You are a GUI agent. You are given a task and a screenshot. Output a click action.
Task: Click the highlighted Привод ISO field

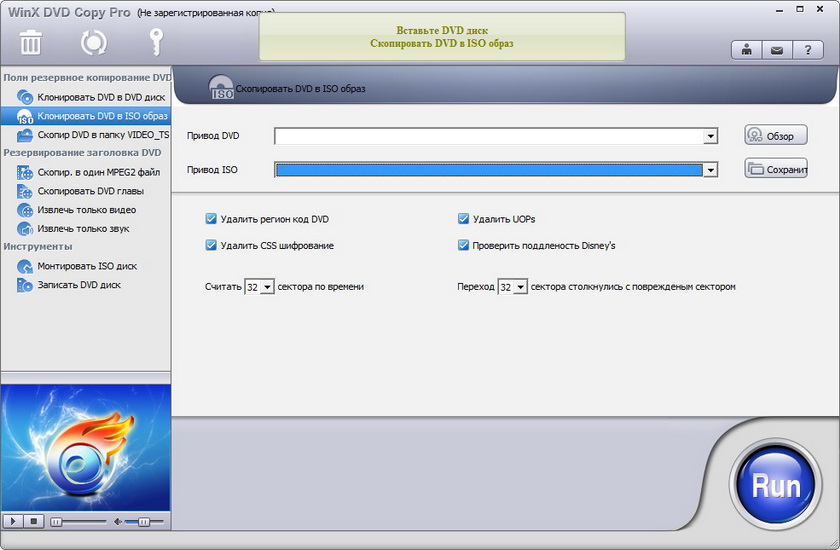[496, 170]
